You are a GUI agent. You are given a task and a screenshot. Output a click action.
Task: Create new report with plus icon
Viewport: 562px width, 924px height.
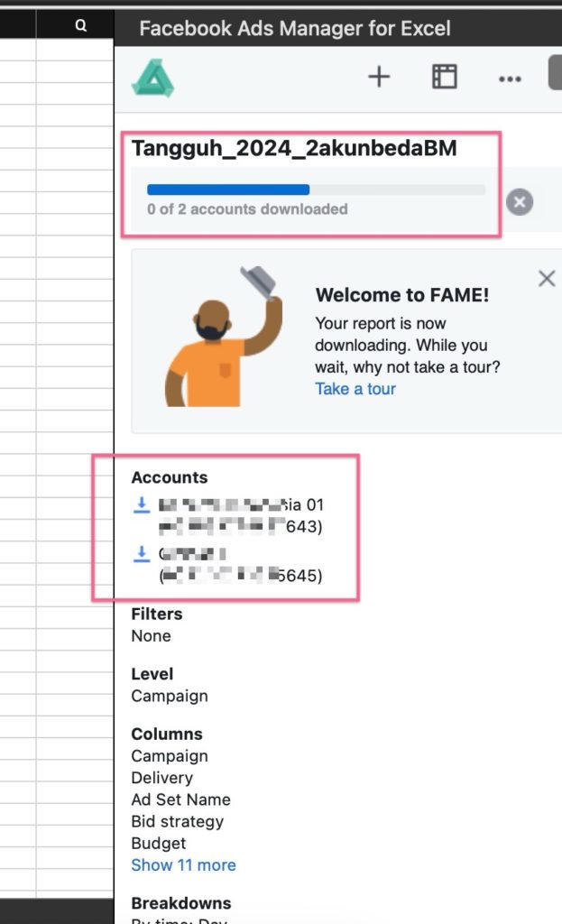point(379,77)
